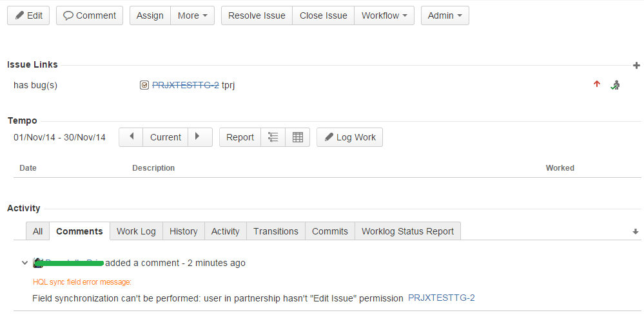Collapse the comment using its chevron

[24, 263]
